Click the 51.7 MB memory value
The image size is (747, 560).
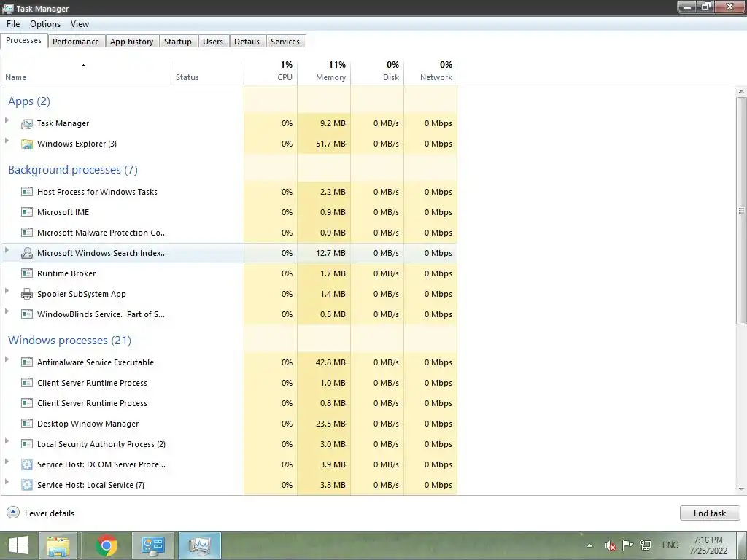coord(330,144)
